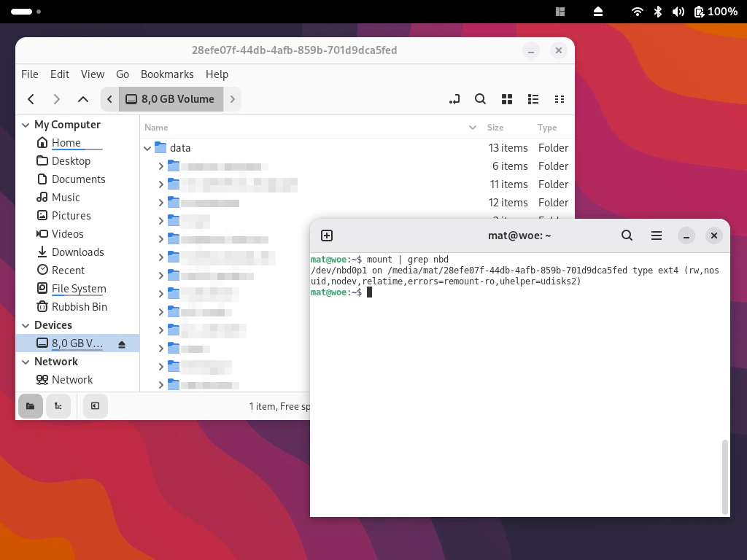747x560 pixels.
Task: Switch to compact view mode
Action: tap(560, 99)
